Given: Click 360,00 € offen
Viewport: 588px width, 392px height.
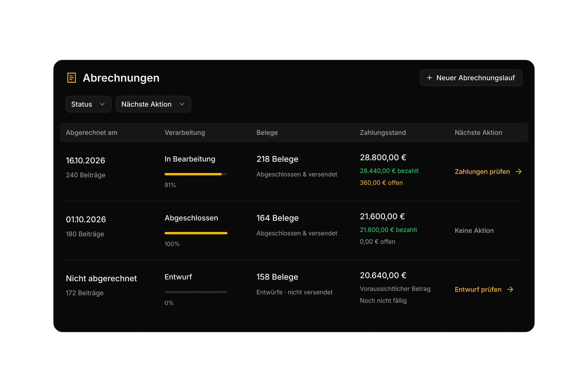Looking at the screenshot, I should click(381, 183).
